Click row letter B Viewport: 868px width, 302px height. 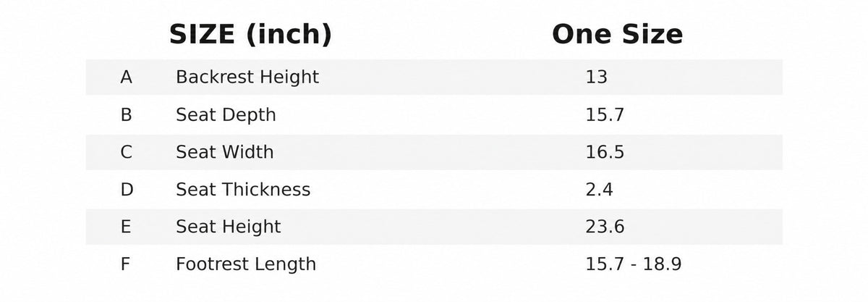pos(127,114)
